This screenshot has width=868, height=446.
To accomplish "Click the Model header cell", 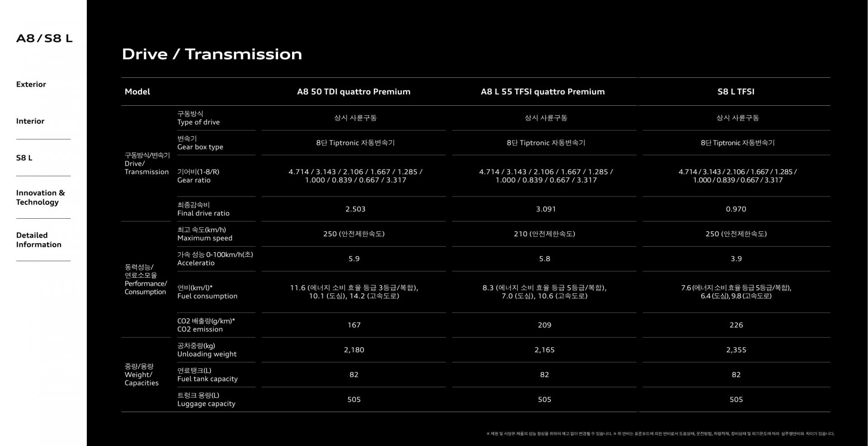I will [x=137, y=92].
